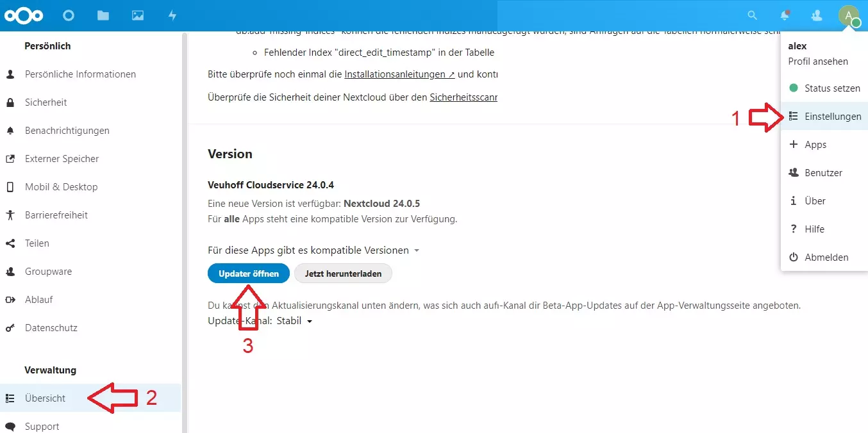868x433 pixels.
Task: Click the search magnifier icon
Action: 753,15
